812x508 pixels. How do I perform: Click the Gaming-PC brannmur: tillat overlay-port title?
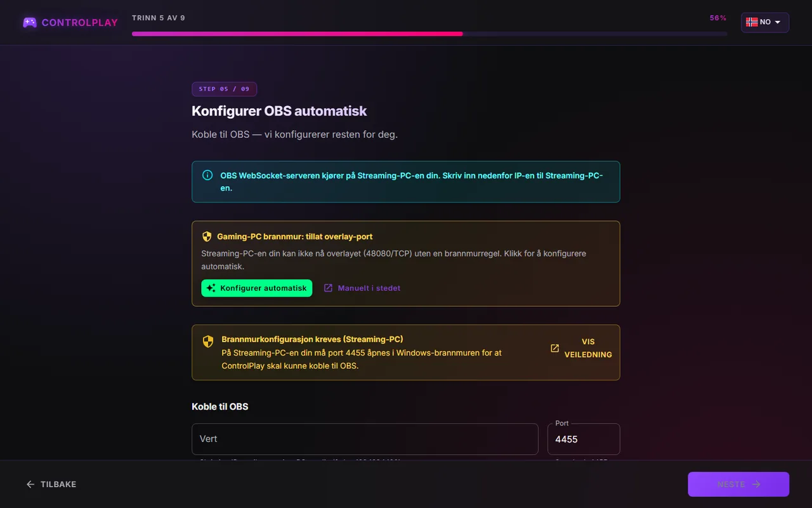point(295,236)
